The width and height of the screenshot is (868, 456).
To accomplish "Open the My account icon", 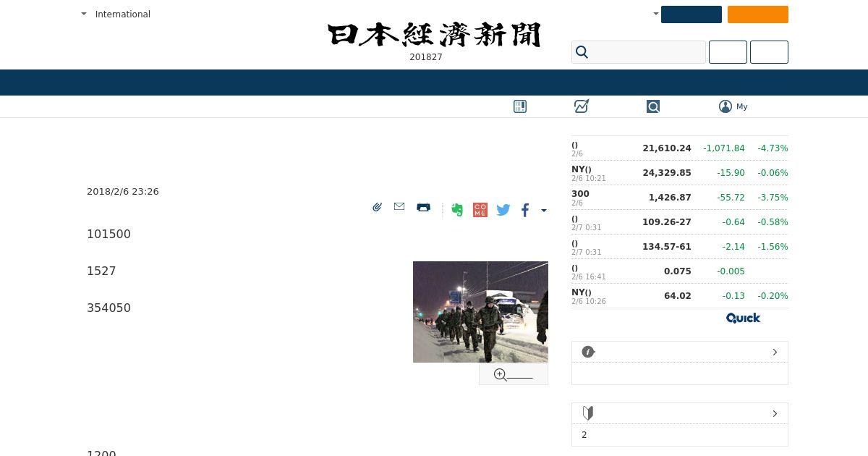I will point(726,106).
